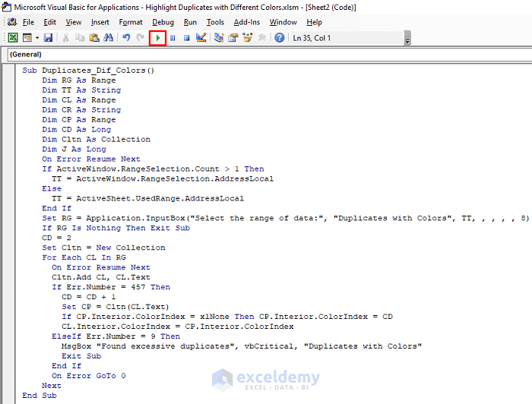Click the For Each CL In RG line

click(84, 257)
